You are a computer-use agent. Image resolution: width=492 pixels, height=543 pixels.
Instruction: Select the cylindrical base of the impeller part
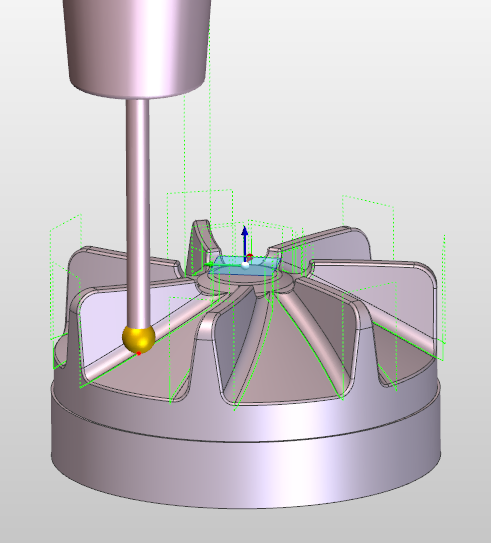coord(246,447)
